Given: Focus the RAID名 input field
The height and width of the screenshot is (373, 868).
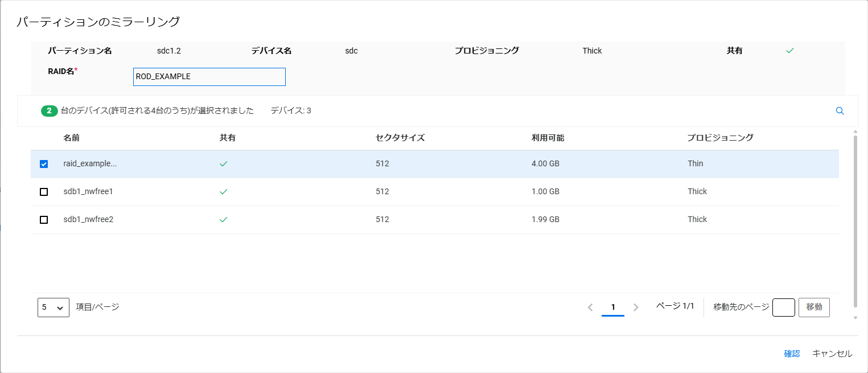Looking at the screenshot, I should [x=209, y=77].
